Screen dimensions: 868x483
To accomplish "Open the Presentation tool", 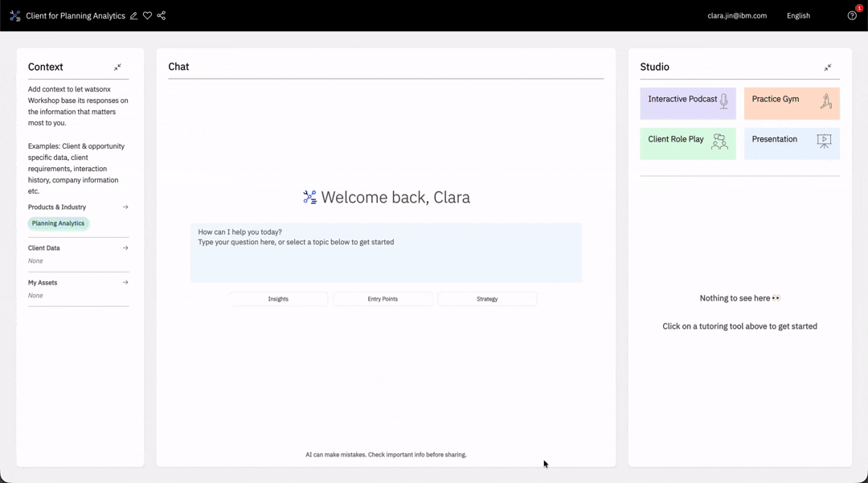I will tap(792, 144).
